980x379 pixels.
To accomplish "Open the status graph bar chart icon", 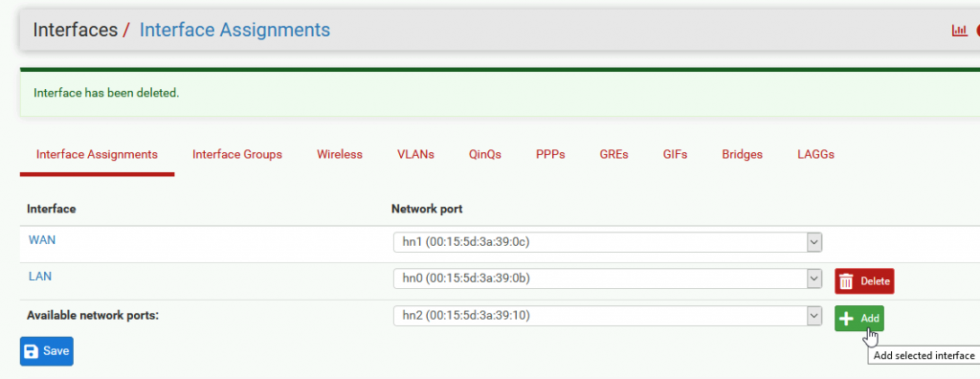I will [959, 30].
